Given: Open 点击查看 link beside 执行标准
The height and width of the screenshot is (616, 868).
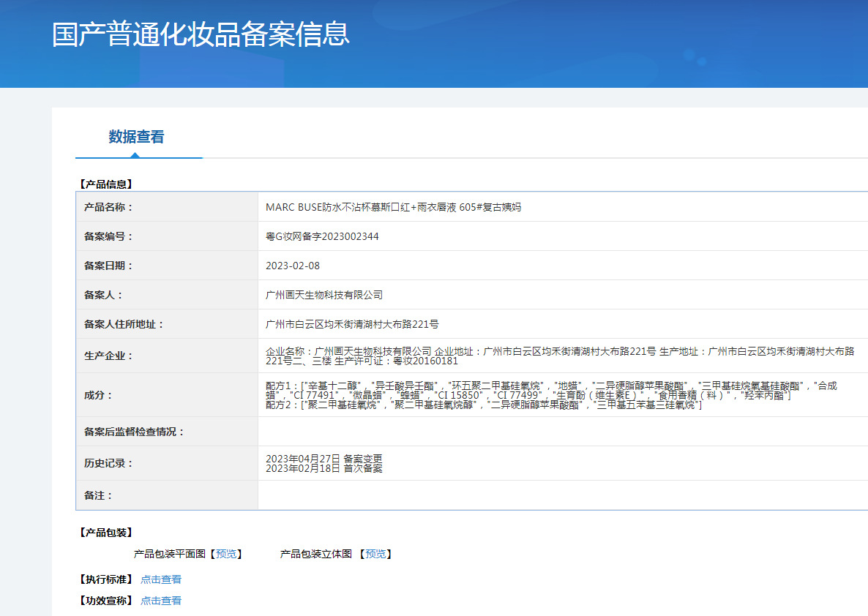Looking at the screenshot, I should [161, 579].
